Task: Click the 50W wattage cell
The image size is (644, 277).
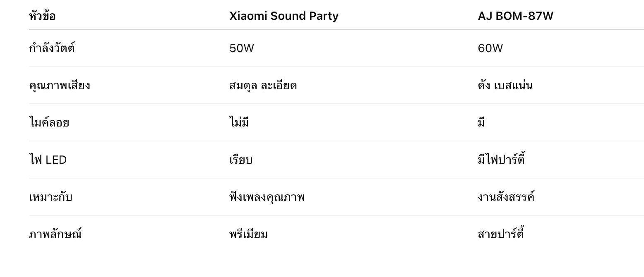Action: click(242, 48)
